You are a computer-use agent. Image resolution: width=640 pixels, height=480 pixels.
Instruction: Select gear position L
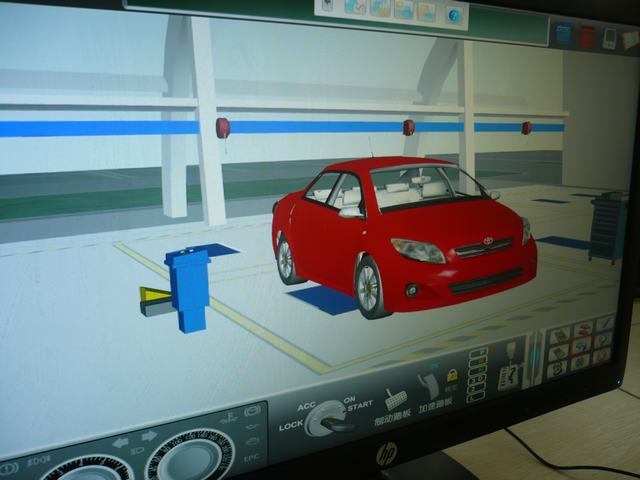click(x=476, y=397)
